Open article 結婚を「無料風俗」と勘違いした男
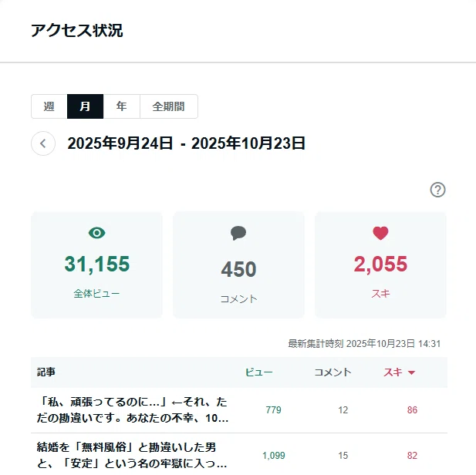 pos(132,455)
